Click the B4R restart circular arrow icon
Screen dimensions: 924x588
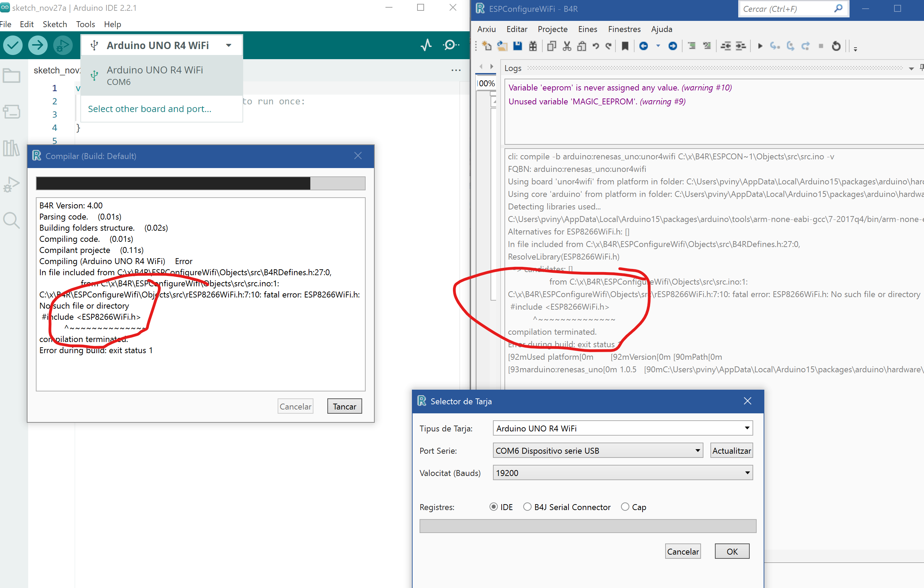point(836,46)
